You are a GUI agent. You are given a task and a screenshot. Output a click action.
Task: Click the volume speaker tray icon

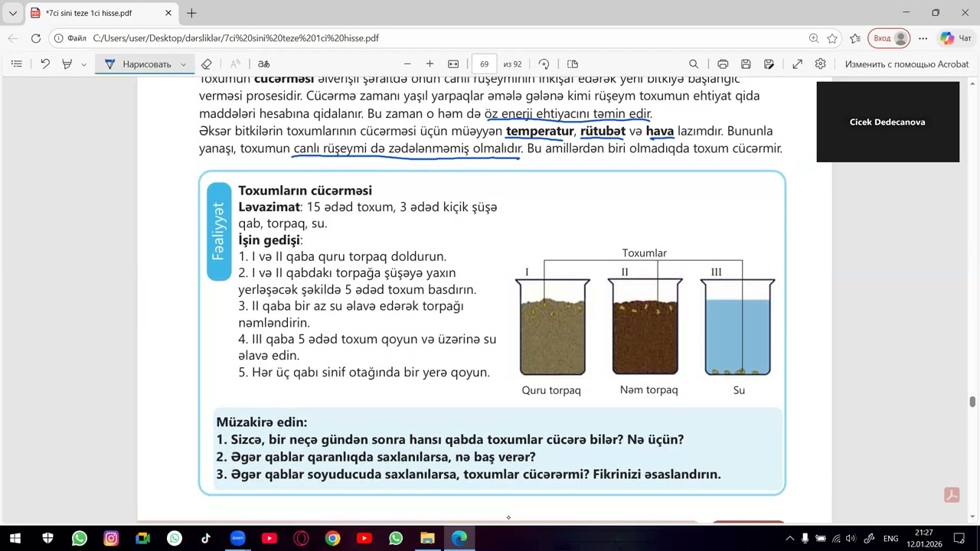850,539
